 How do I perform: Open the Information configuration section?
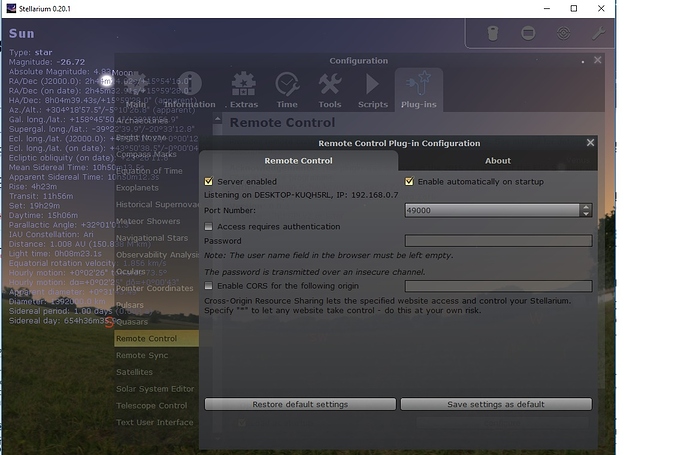(x=189, y=89)
